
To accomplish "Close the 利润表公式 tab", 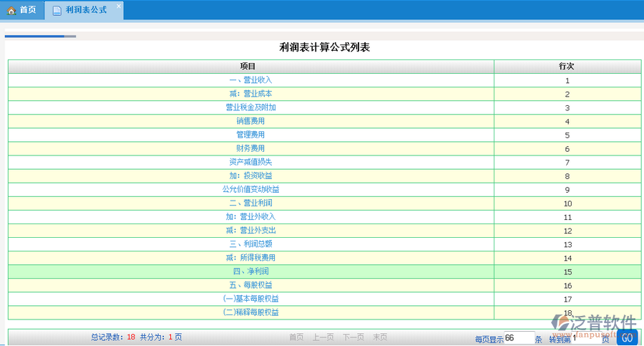I will point(119,6).
